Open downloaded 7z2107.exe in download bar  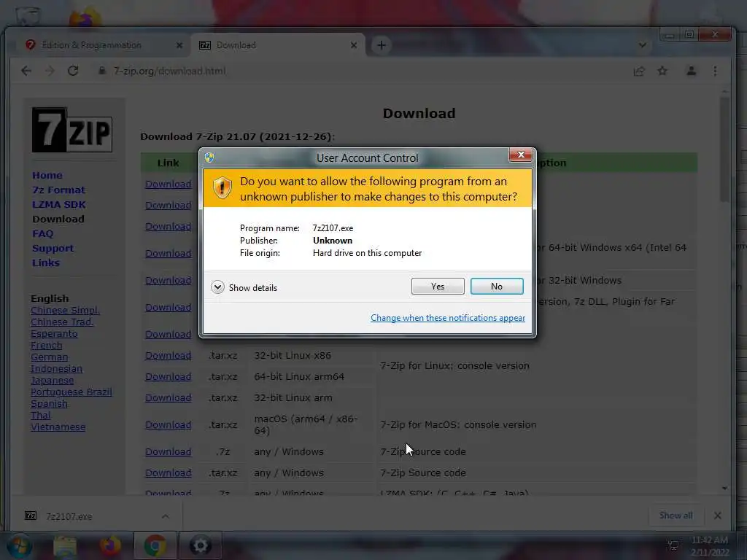[69, 516]
